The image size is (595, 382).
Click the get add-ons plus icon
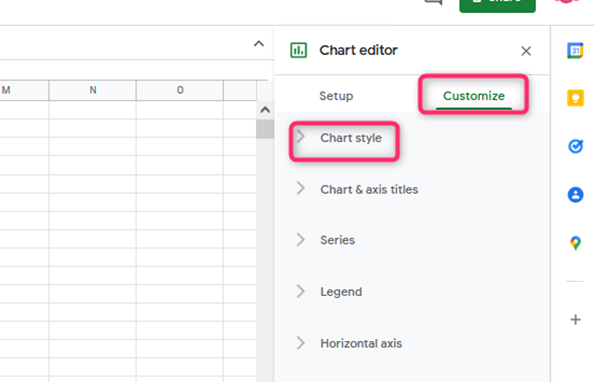pos(575,320)
